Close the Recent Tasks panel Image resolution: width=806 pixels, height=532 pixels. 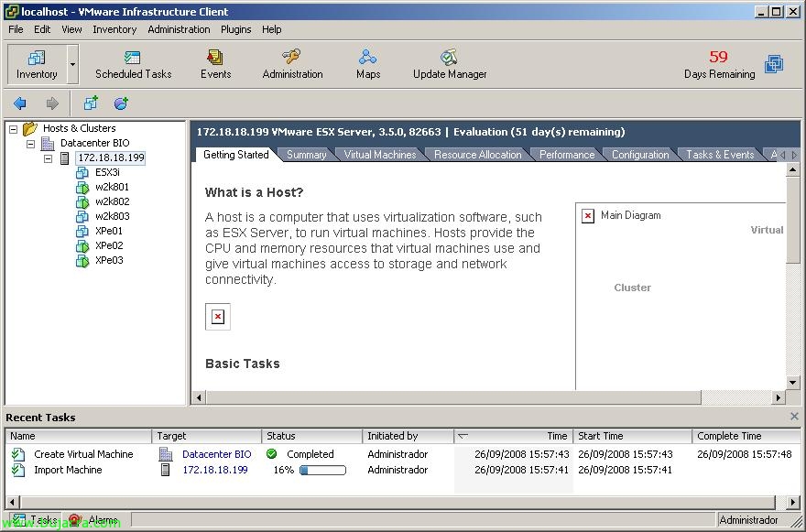coord(794,417)
